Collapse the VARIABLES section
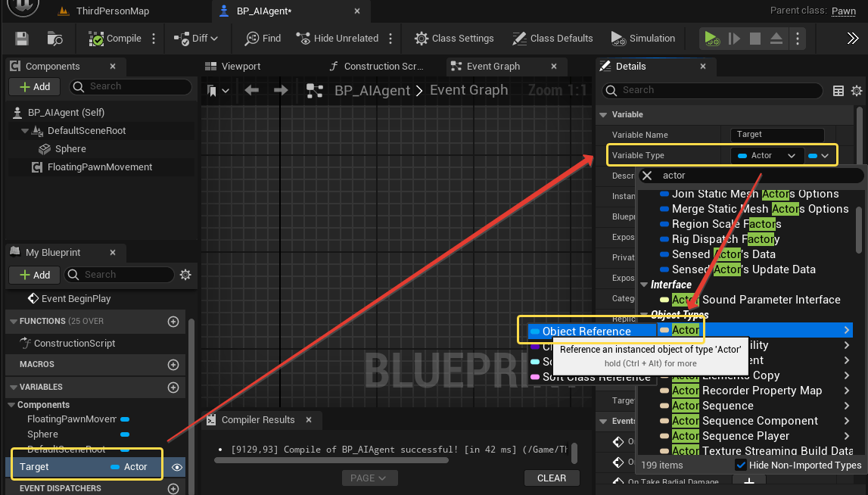Screen dimensions: 868x495 point(14,387)
